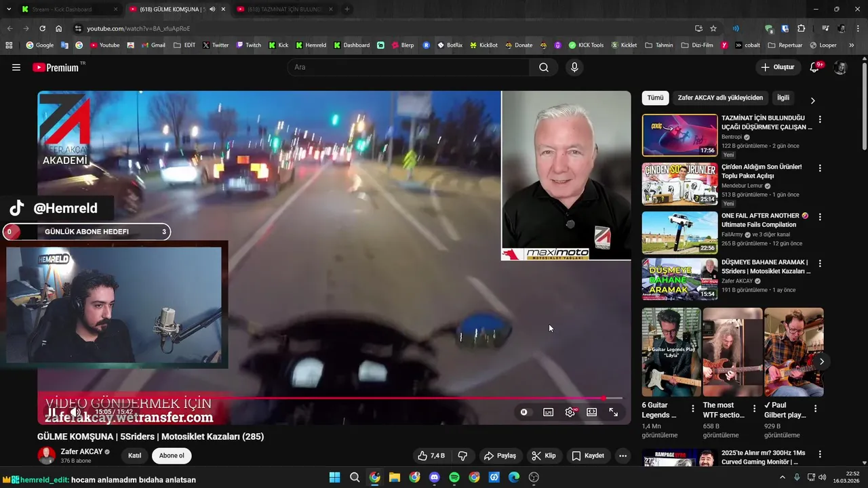868x488 pixels.
Task: Open the YouTube hamburger guide menu
Action: pyautogui.click(x=16, y=67)
